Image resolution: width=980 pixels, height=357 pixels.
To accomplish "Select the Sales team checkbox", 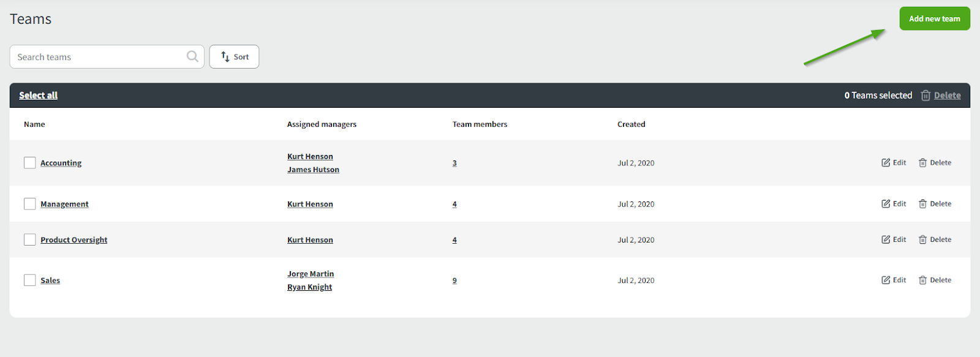I will pyautogui.click(x=29, y=280).
